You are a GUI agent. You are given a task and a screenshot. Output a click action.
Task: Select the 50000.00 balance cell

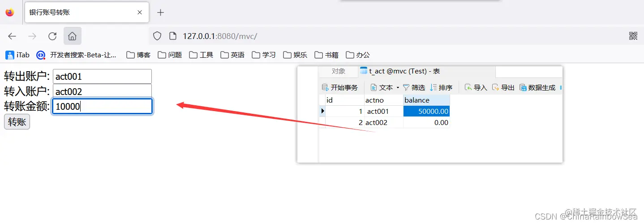pos(426,111)
